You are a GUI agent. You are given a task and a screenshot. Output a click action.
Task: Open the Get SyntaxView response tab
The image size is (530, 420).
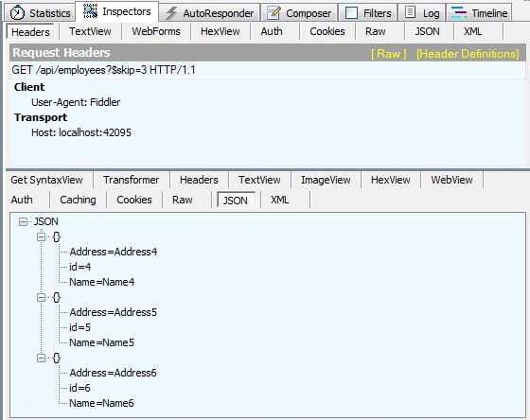[46, 180]
